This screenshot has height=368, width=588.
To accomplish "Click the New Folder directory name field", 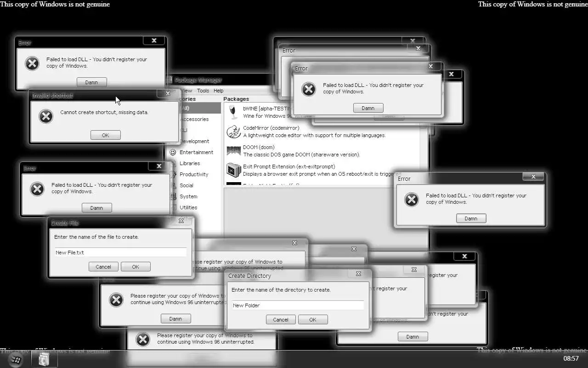I will click(x=298, y=305).
